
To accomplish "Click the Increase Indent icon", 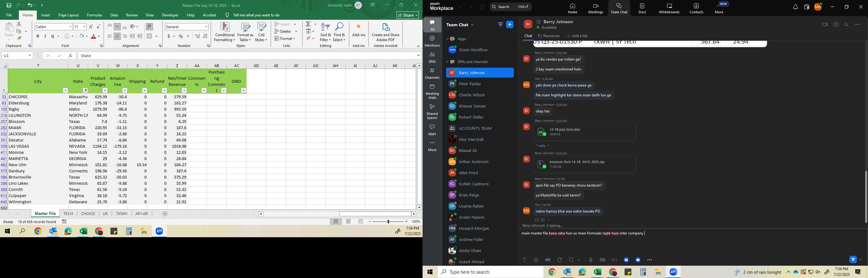I will (x=140, y=36).
